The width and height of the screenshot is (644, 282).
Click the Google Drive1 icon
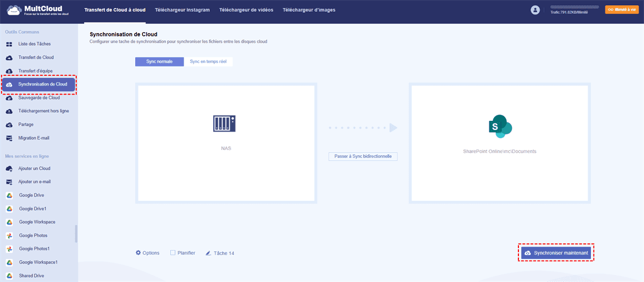click(x=9, y=209)
